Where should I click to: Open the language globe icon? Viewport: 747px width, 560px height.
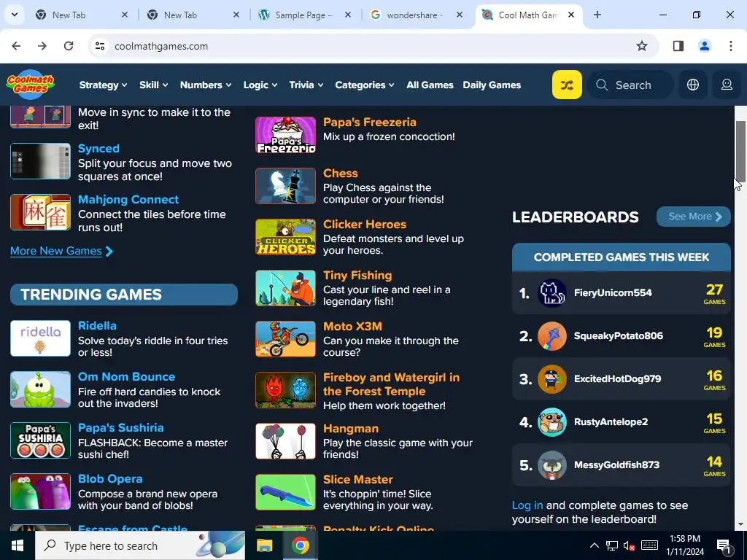(x=693, y=85)
